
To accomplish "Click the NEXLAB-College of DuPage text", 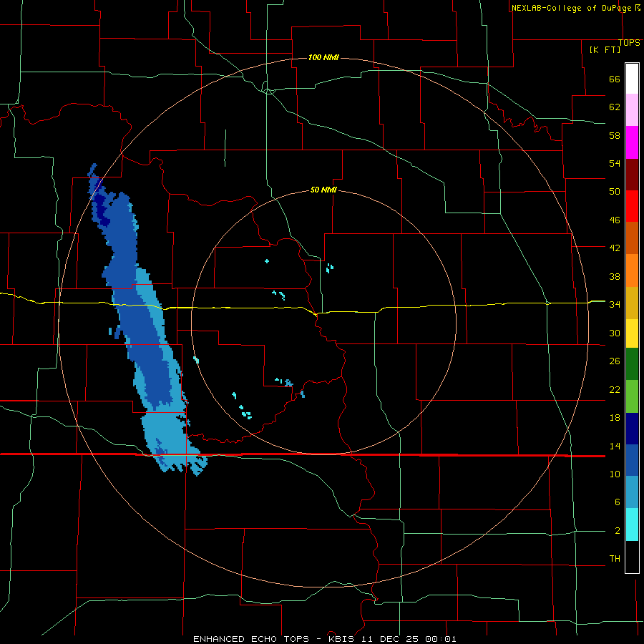I will point(571,8).
